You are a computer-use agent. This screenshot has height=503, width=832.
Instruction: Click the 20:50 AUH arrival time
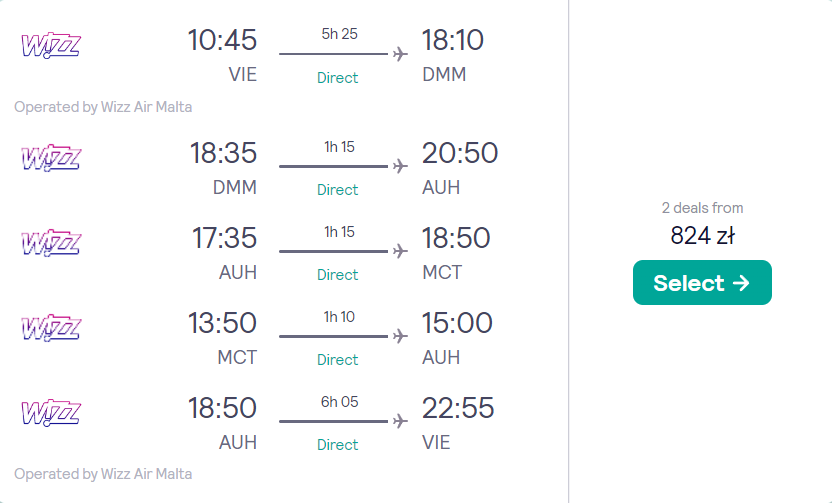pos(459,153)
